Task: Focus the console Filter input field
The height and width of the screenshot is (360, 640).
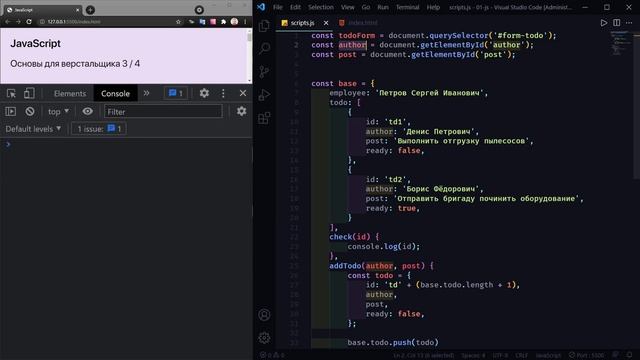Action: 163,111
